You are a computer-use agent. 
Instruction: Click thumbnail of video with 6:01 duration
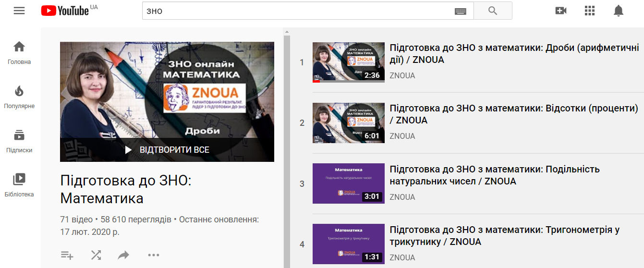[x=349, y=123]
